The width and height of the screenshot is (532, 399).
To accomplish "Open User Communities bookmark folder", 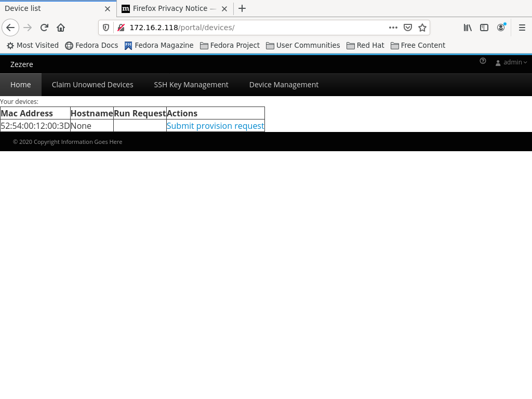I will tap(303, 46).
